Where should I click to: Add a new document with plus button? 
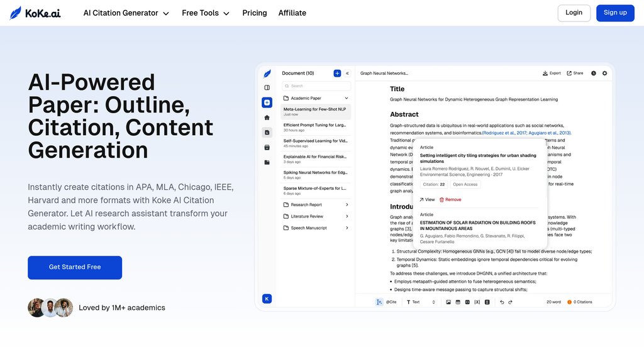(x=337, y=73)
